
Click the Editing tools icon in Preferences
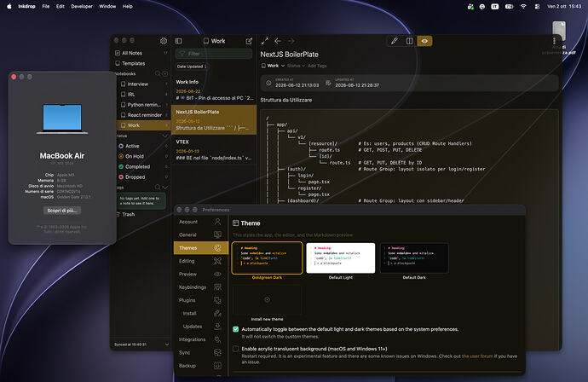click(x=217, y=261)
